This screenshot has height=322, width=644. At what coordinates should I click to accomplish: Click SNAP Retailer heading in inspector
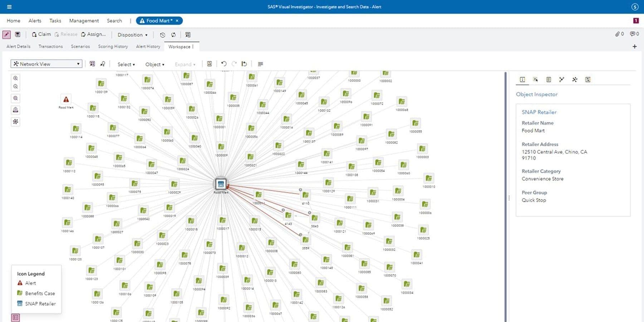tap(539, 112)
